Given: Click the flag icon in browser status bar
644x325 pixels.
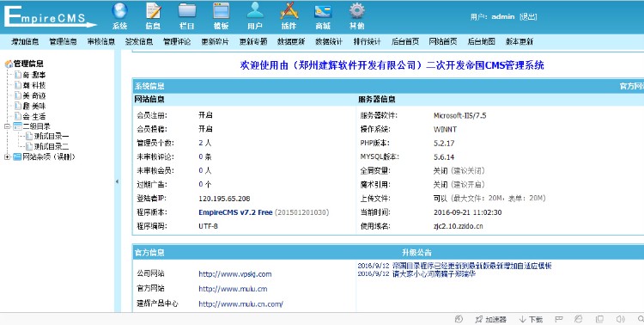Looking at the screenshot, I should click(x=559, y=319).
